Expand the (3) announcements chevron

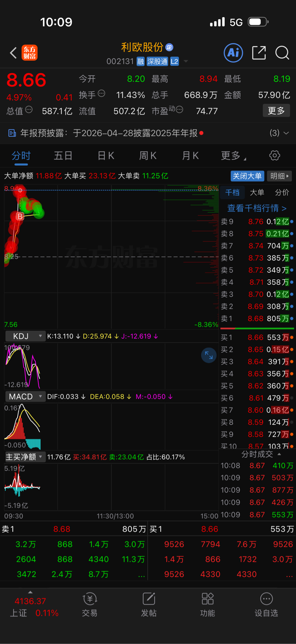coord(286,133)
